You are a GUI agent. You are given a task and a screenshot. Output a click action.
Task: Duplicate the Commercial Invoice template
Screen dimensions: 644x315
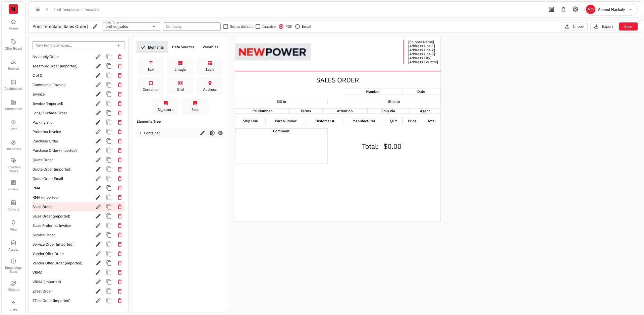pos(109,85)
